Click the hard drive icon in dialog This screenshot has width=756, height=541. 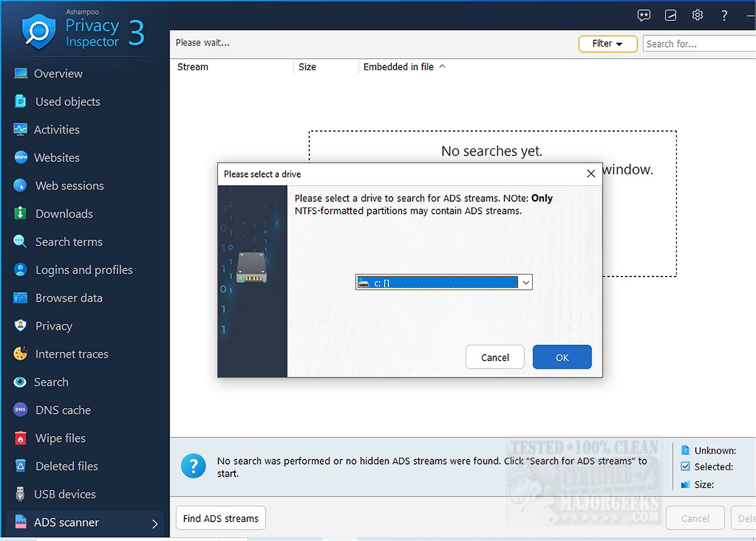coord(252,268)
